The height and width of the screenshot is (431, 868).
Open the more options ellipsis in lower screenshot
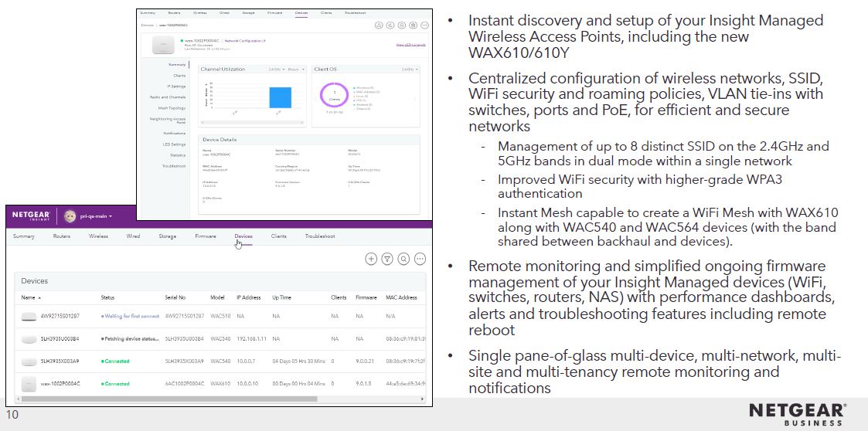pyautogui.click(x=420, y=259)
